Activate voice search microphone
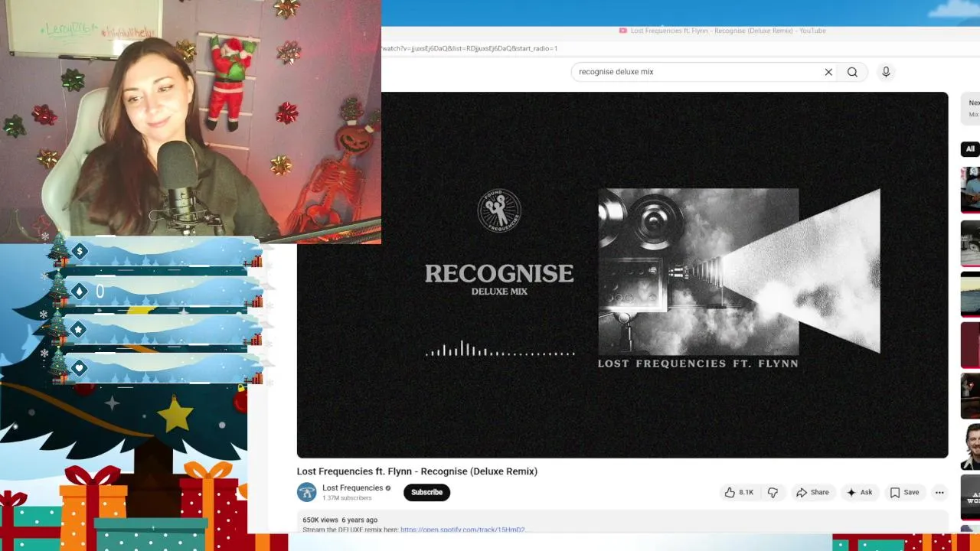The width and height of the screenshot is (980, 551). [x=886, y=72]
